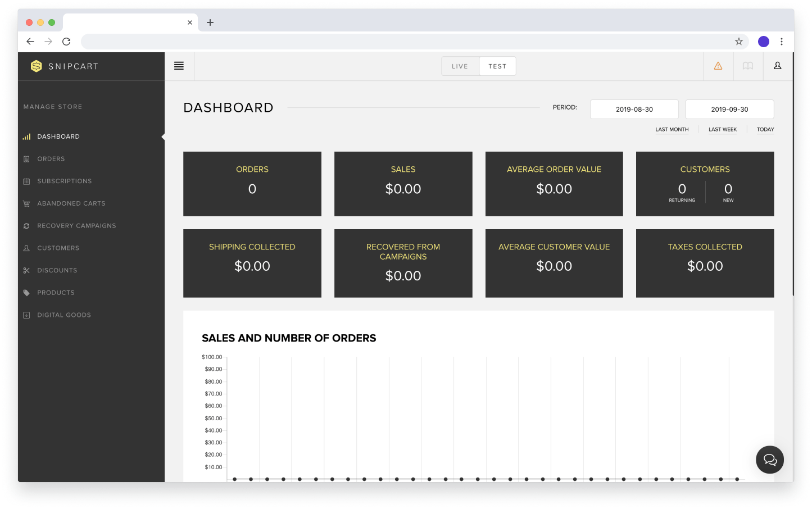Open the account profile icon
The width and height of the screenshot is (812, 509).
[778, 66]
